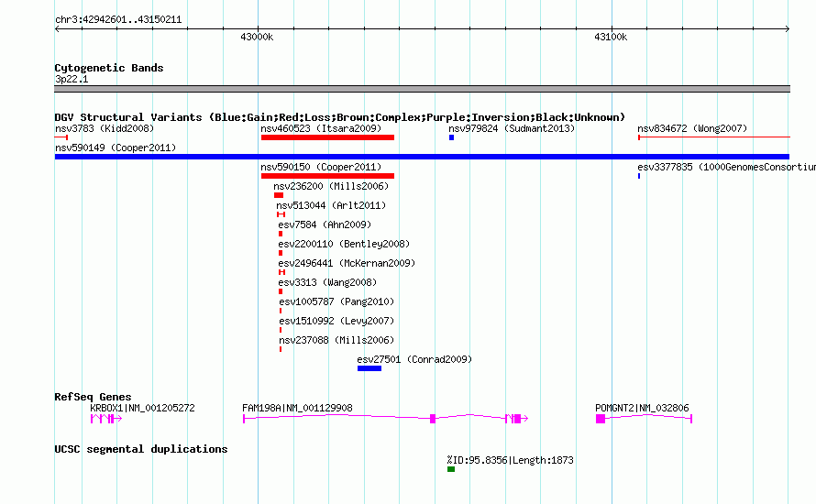Image resolution: width=816 pixels, height=504 pixels.
Task: Click the esv2496441 (McKernan2009) label
Action: 347,263
